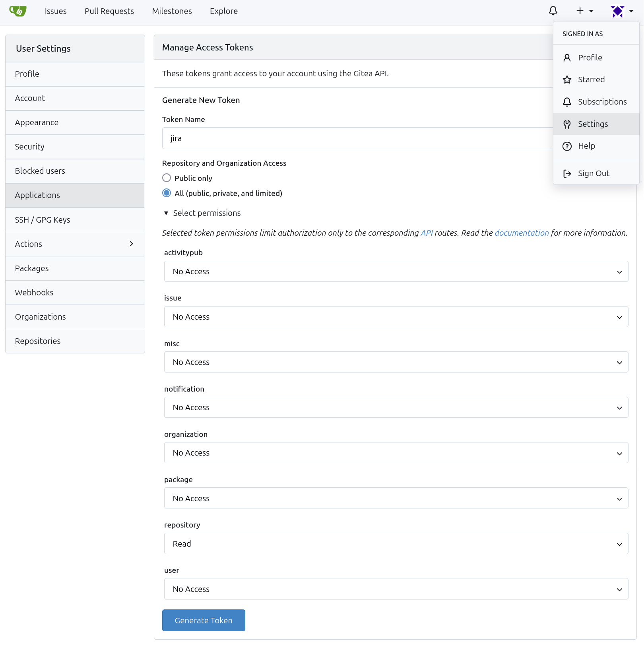Viewport: 644px width, 646px height.
Task: Open the package access dropdown
Action: coord(396,498)
